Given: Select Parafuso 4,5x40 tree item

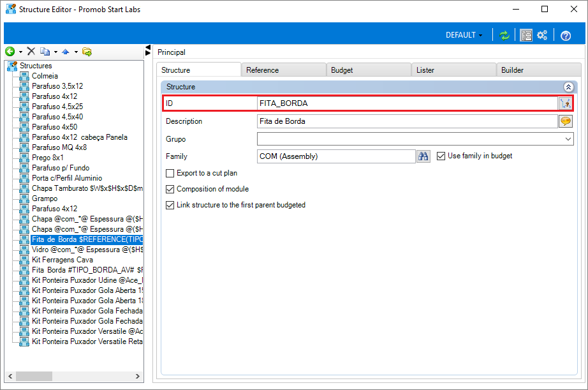Looking at the screenshot, I should click(57, 117).
